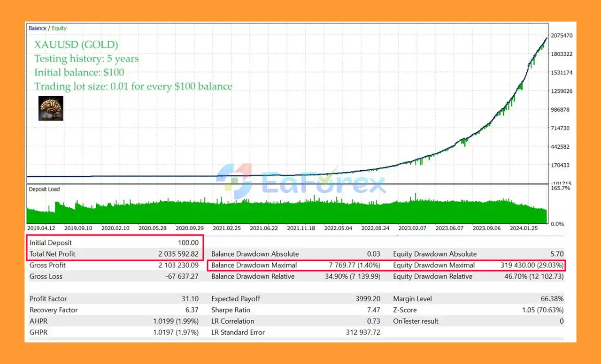Viewport: 601px width, 364px height.
Task: Click the XAUUSD (GOLD) heading text
Action: click(x=76, y=45)
